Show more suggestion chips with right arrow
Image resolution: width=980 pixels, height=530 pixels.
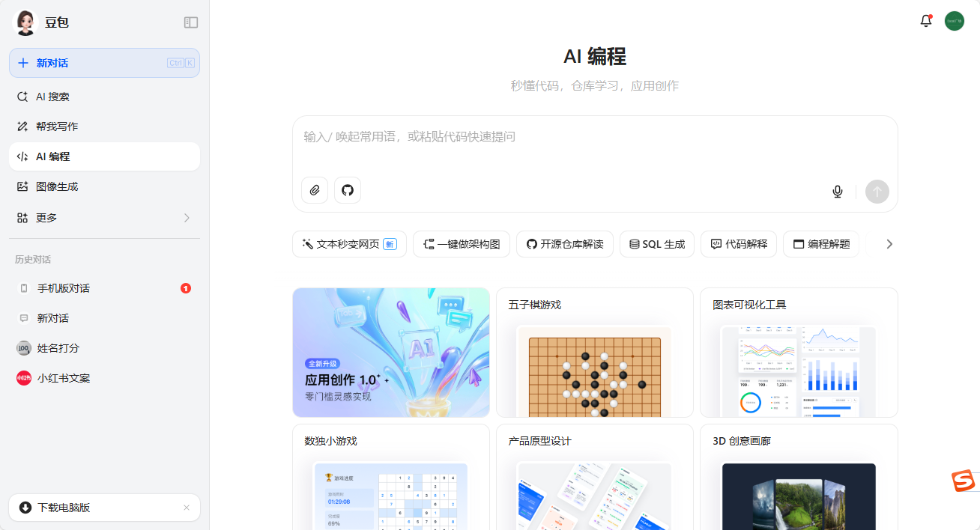[889, 244]
